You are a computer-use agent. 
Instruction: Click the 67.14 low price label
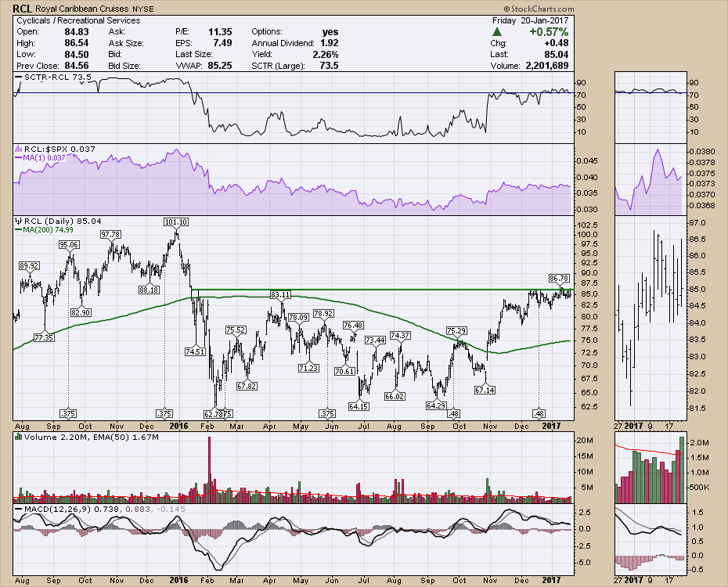click(x=485, y=391)
